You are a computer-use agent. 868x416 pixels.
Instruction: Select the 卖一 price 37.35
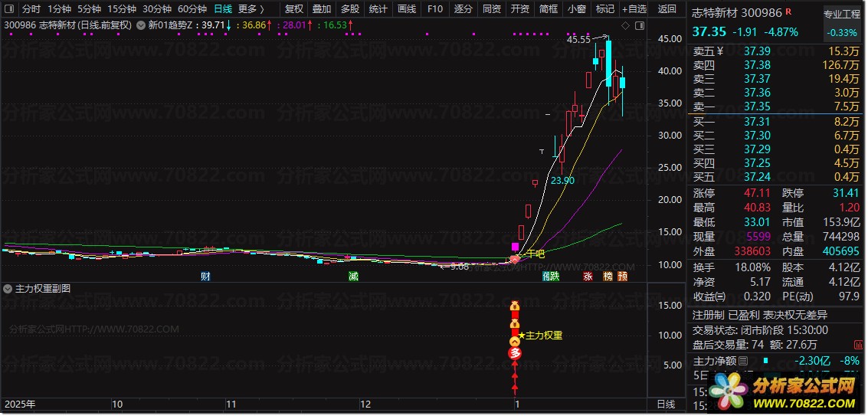[x=757, y=106]
